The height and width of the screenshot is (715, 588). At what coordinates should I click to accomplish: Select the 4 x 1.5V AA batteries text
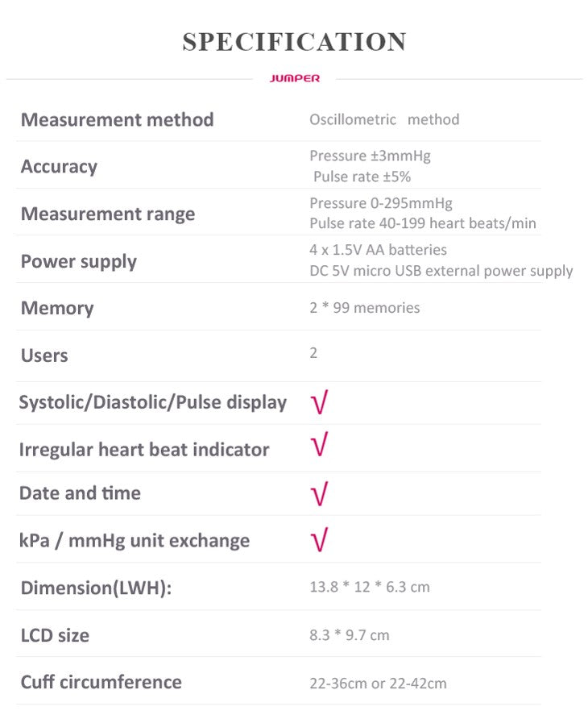point(378,250)
